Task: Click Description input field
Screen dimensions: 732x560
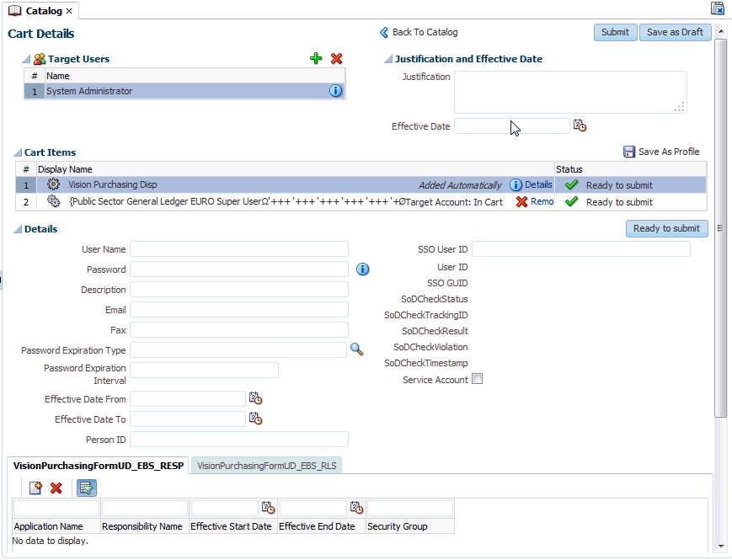Action: click(239, 290)
